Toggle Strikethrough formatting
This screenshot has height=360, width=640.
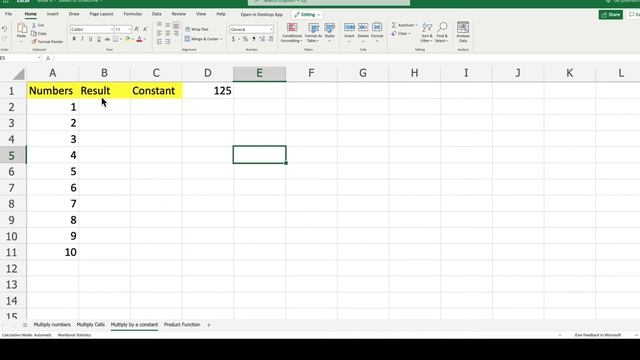click(107, 39)
